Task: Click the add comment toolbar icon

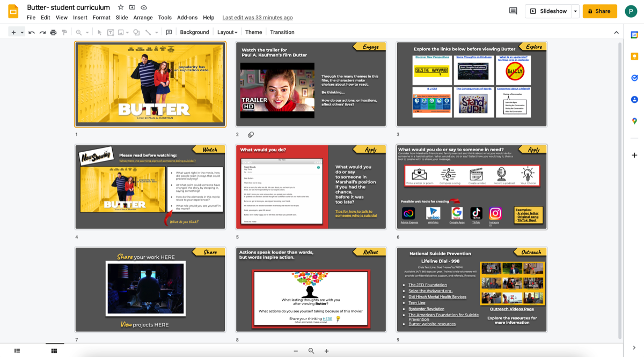Action: click(169, 32)
